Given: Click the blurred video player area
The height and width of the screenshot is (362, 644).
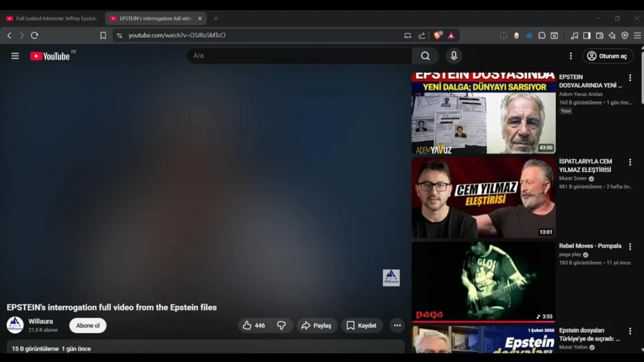Looking at the screenshot, I should [205, 181].
